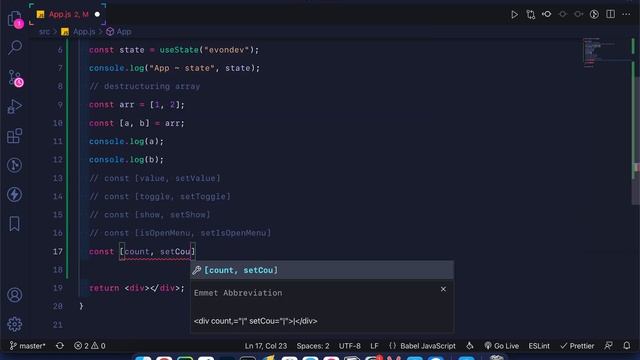
Task: Open the Manage gear icon
Action: [15, 324]
